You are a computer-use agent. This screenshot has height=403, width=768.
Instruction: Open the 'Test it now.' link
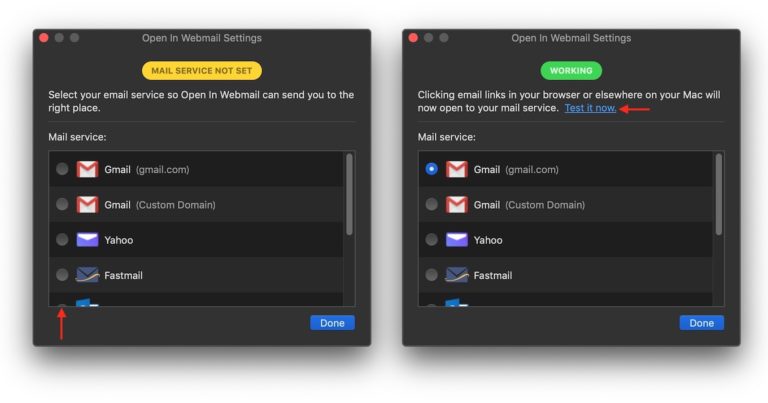click(x=590, y=108)
